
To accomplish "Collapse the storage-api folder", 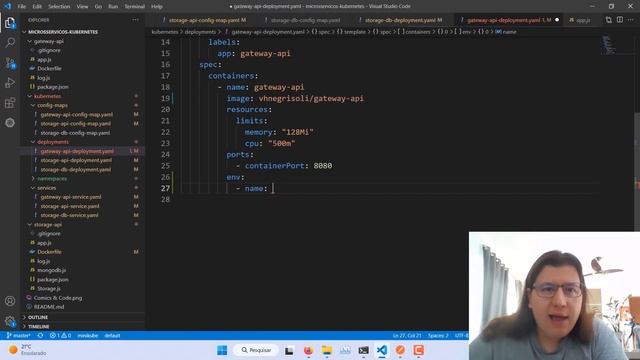I will [x=47, y=224].
